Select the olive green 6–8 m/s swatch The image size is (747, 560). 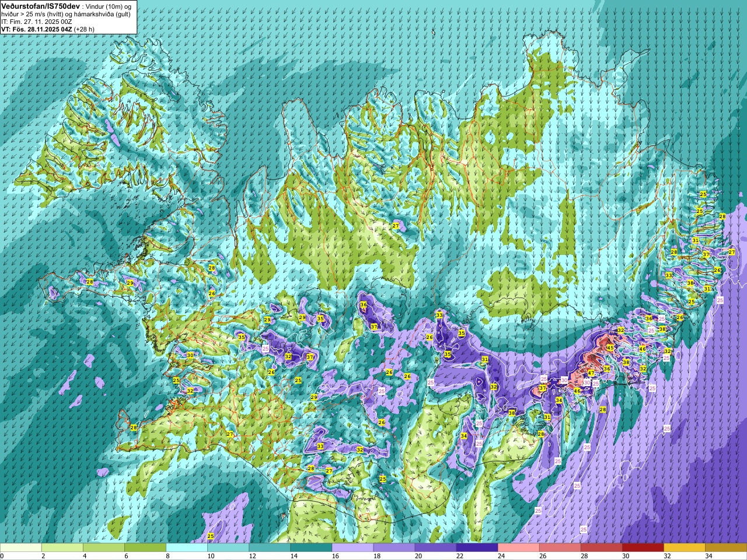pyautogui.click(x=145, y=548)
